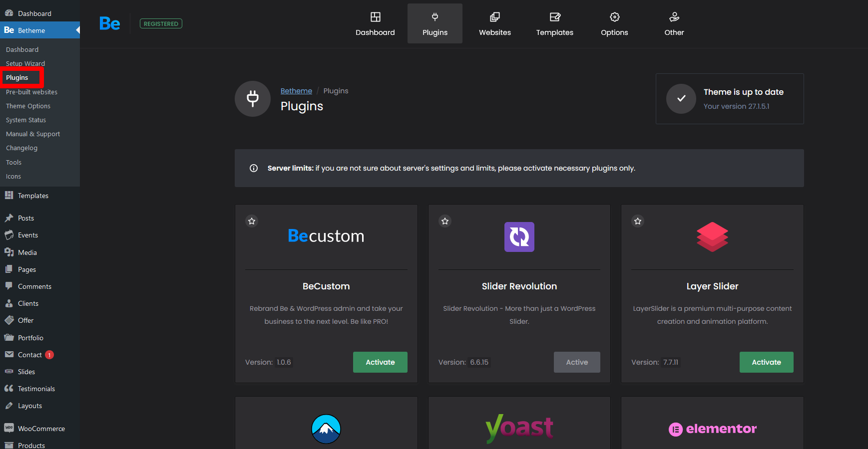Click the Yoast plugin logo

pos(519,428)
